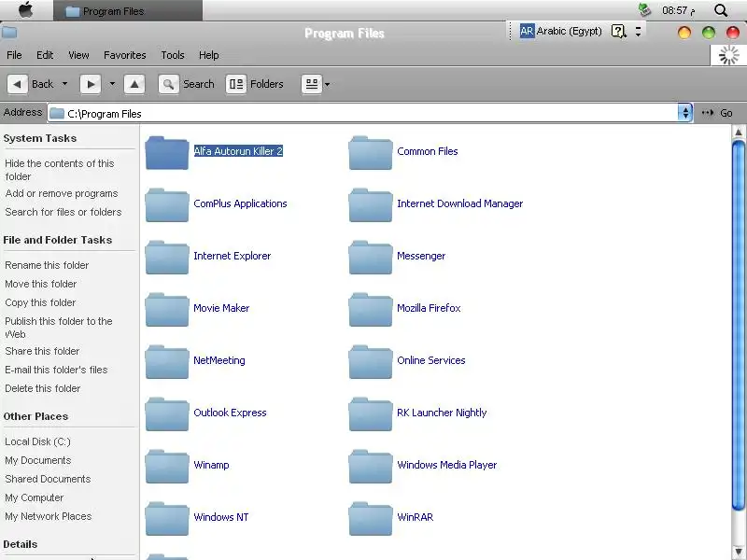Toggle the Folders pane icon
Viewport: 747px width, 560px height.
coord(236,84)
